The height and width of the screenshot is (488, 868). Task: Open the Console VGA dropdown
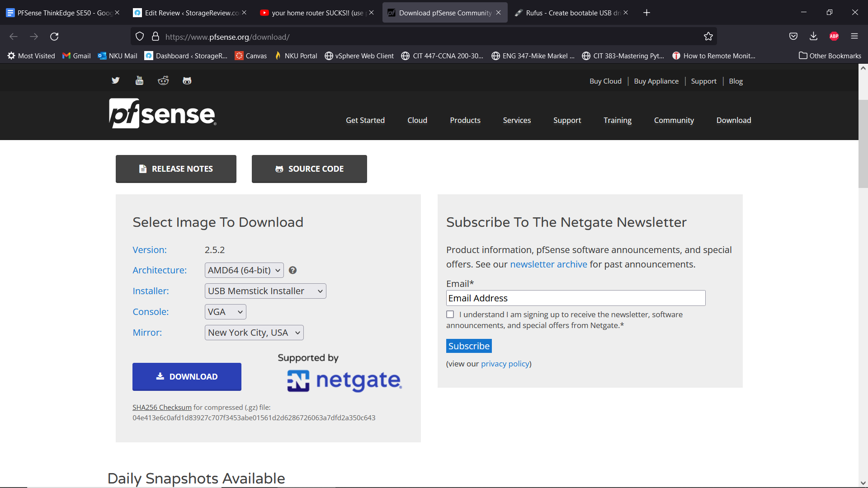click(225, 312)
